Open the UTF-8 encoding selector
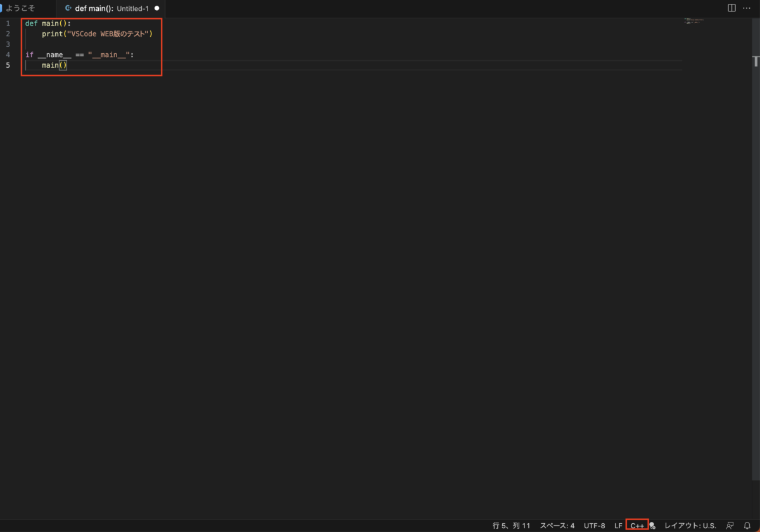Image resolution: width=760 pixels, height=532 pixels. tap(594, 525)
